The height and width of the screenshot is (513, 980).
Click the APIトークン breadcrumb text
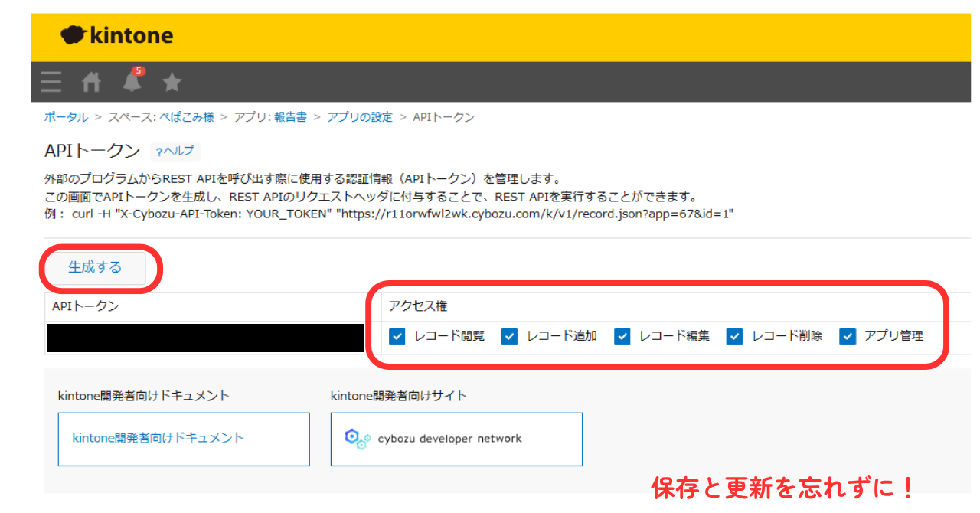tap(444, 117)
